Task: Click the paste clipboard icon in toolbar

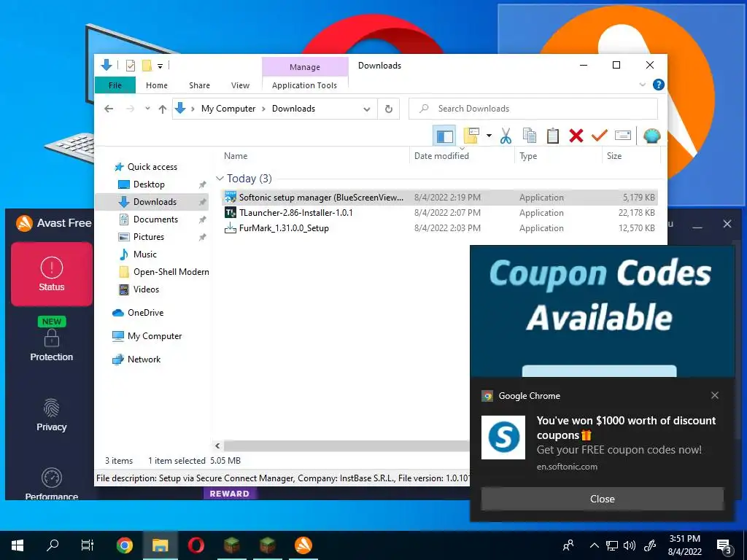Action: [553, 136]
